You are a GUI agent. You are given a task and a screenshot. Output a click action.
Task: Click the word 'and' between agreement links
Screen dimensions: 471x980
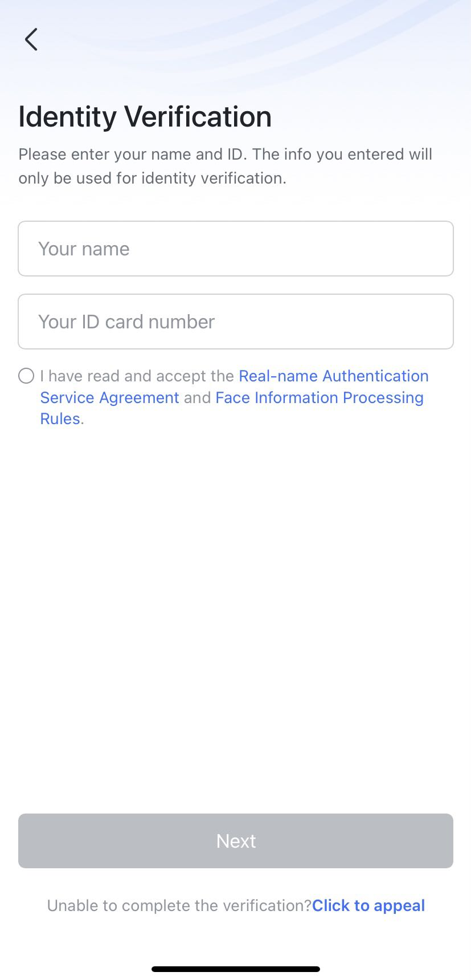point(197,397)
